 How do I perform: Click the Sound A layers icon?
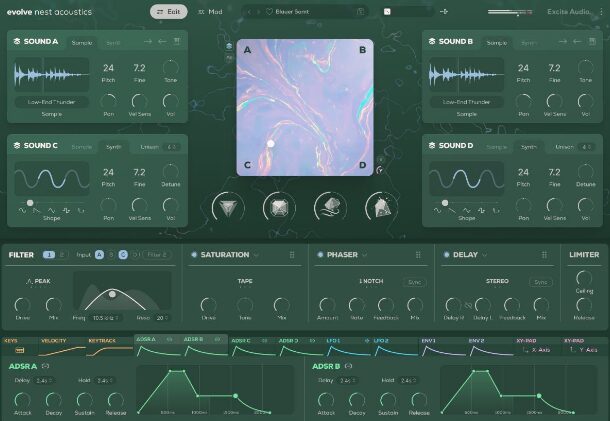(x=17, y=41)
